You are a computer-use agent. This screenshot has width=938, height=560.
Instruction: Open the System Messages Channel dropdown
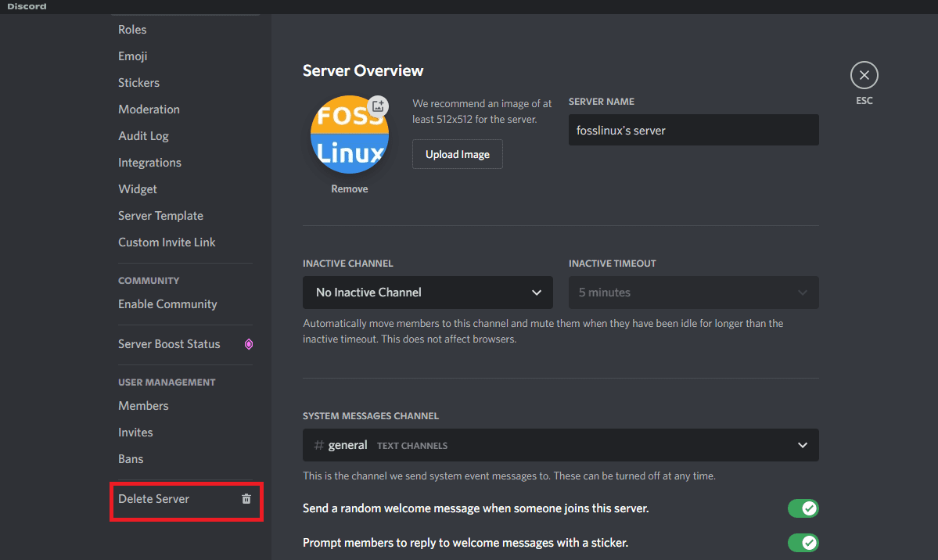tap(560, 445)
